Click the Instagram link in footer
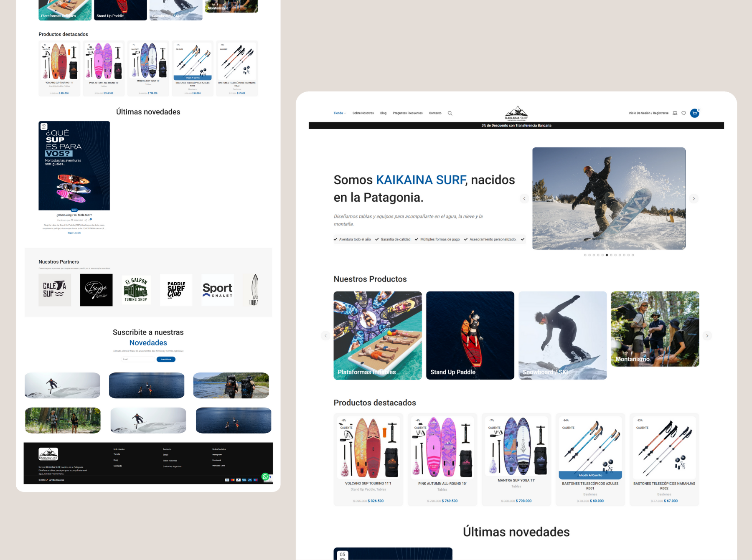752x560 pixels. point(217,455)
